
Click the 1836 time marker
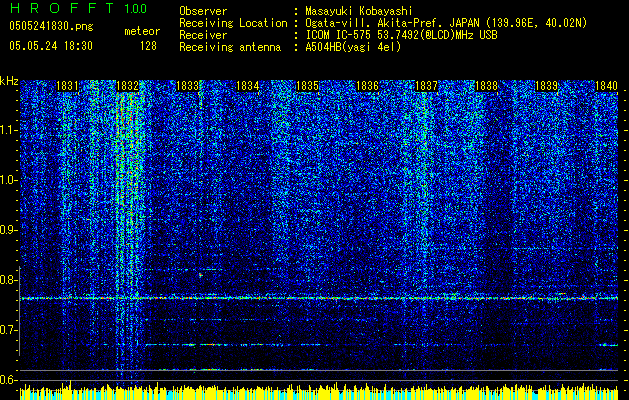pyautogui.click(x=367, y=86)
